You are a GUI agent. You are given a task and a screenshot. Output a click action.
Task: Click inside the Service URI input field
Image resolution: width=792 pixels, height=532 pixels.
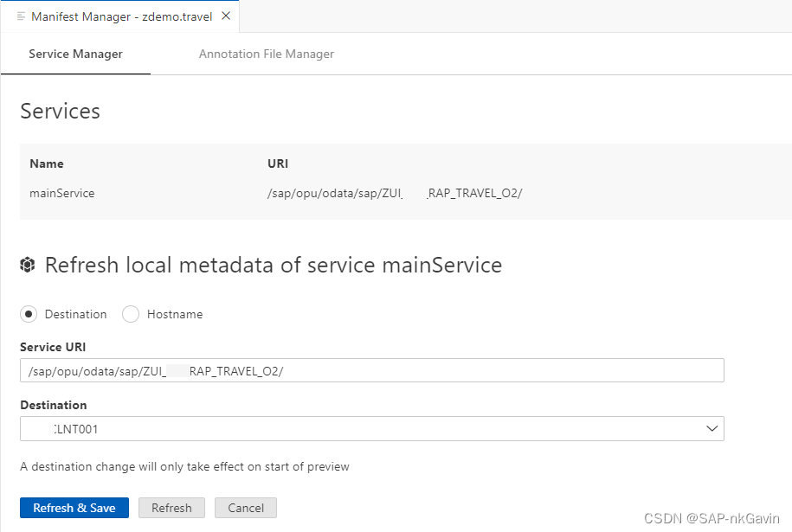pyautogui.click(x=372, y=370)
